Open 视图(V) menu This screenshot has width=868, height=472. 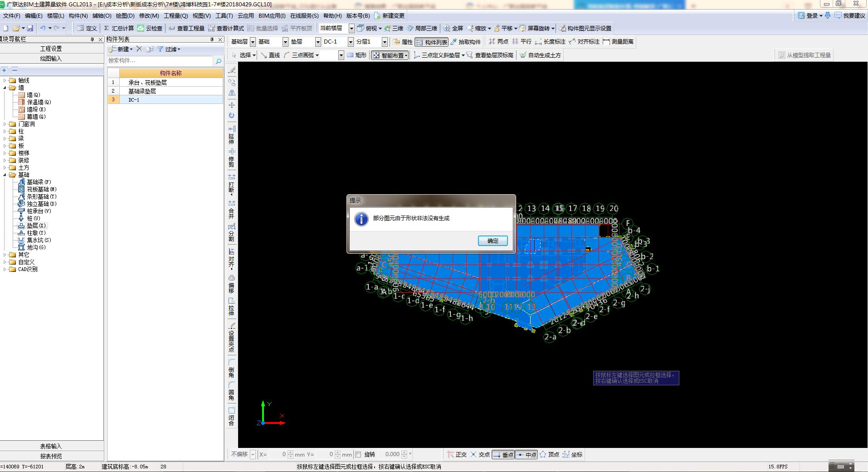(201, 15)
